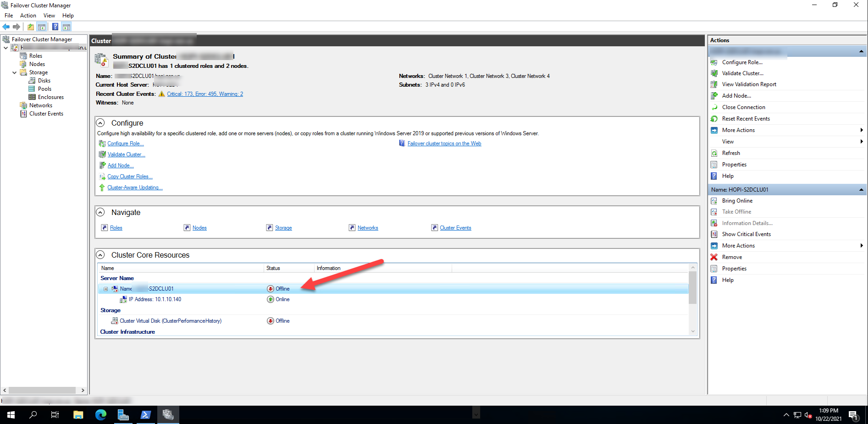The height and width of the screenshot is (424, 868).
Task: Click Configure Role... in Actions pane
Action: 742,62
